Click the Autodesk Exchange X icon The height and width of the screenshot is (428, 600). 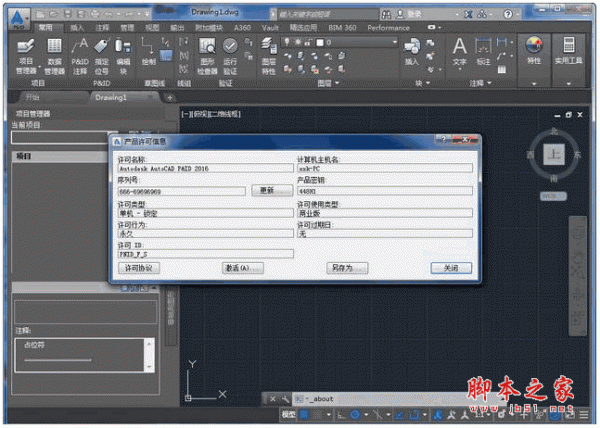[468, 15]
